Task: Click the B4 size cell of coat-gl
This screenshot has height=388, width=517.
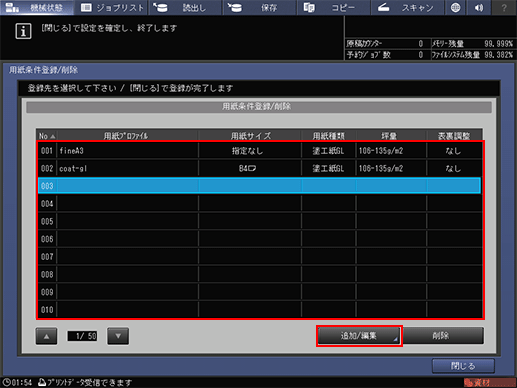Action: 250,168
